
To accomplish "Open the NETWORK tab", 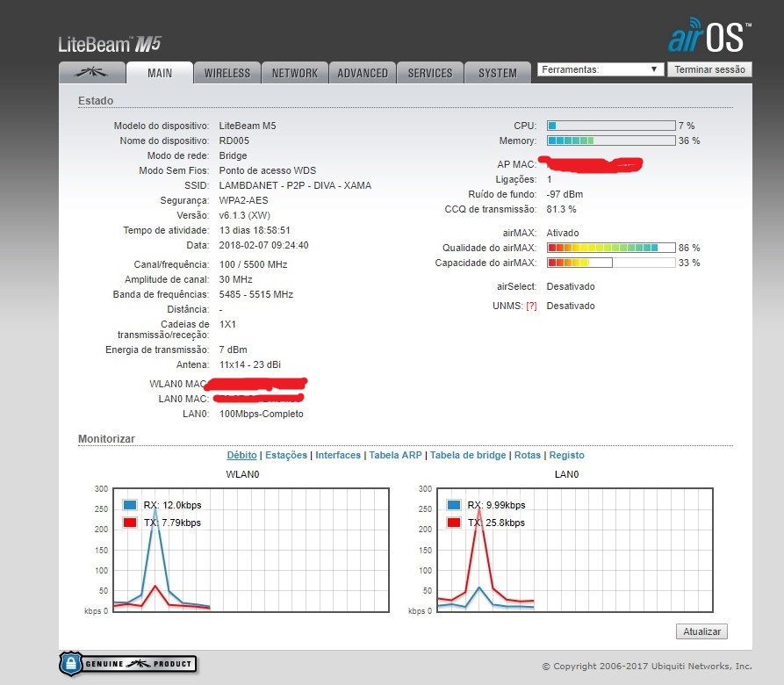I will tap(294, 73).
